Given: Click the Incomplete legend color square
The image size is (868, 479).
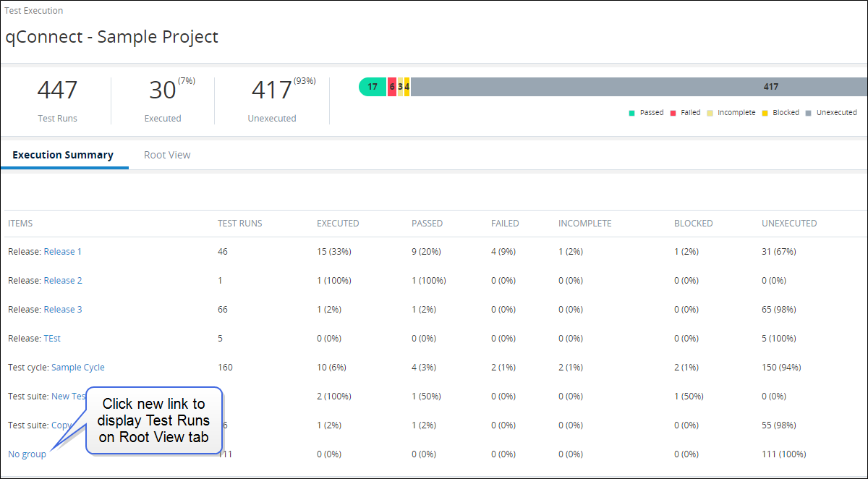Looking at the screenshot, I should [x=710, y=113].
